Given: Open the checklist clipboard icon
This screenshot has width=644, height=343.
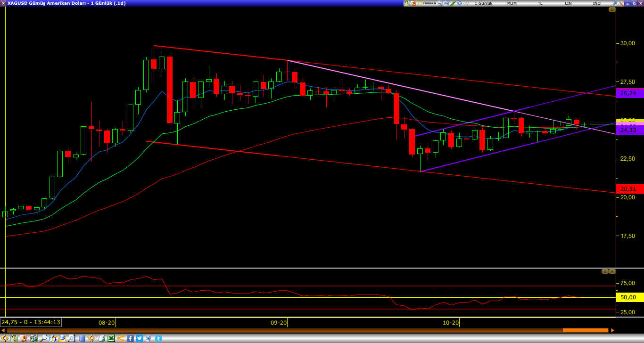Looking at the screenshot, I should click(149, 338).
